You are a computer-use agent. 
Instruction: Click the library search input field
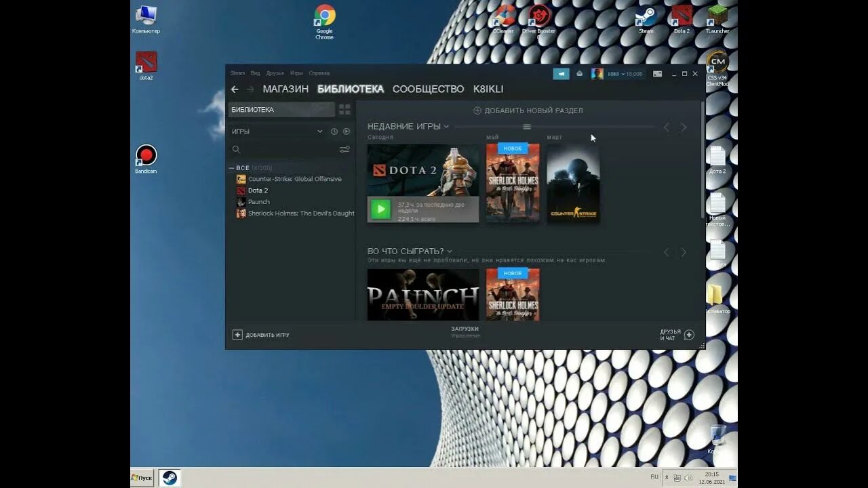[x=290, y=150]
